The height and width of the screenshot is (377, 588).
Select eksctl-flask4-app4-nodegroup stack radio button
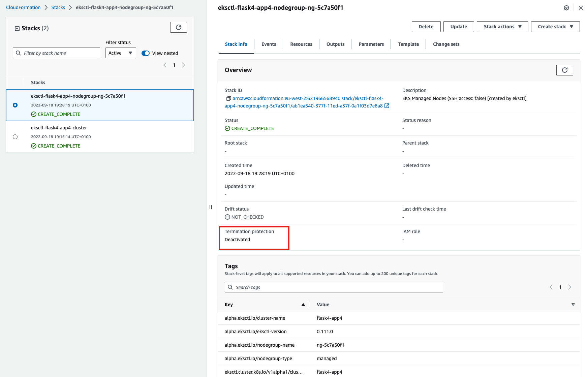[15, 105]
